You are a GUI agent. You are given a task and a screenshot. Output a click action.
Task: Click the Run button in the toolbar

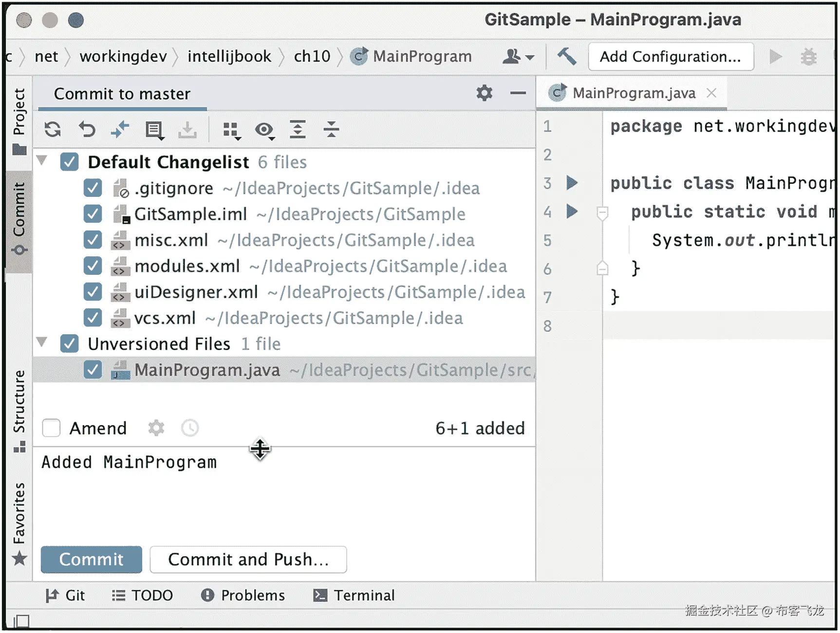tap(776, 57)
